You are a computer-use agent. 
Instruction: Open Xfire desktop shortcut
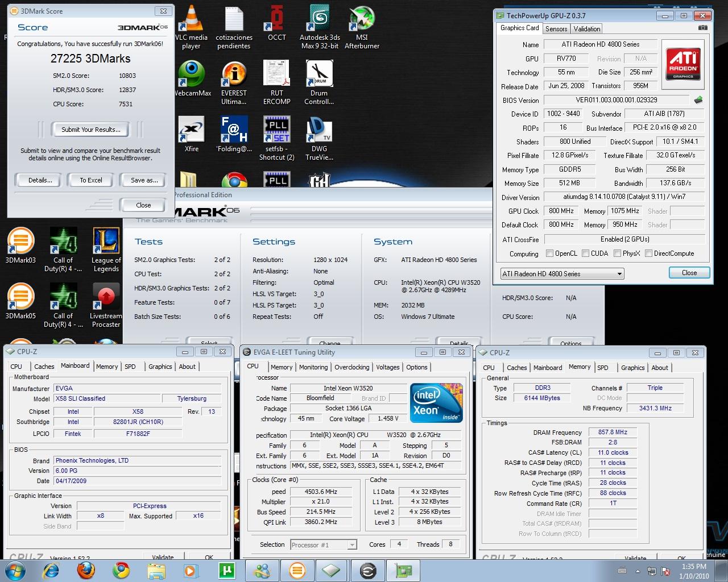pos(192,134)
